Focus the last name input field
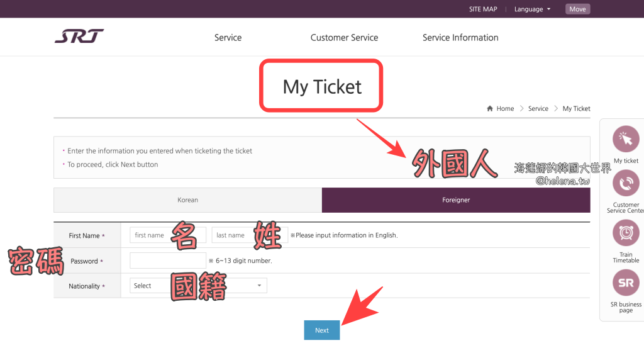Screen dimensions: 644x348 coord(249,235)
